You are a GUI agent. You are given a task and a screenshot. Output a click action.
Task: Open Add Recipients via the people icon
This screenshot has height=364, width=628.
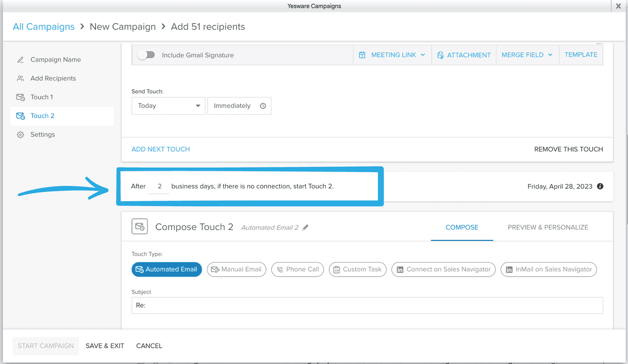(20, 78)
